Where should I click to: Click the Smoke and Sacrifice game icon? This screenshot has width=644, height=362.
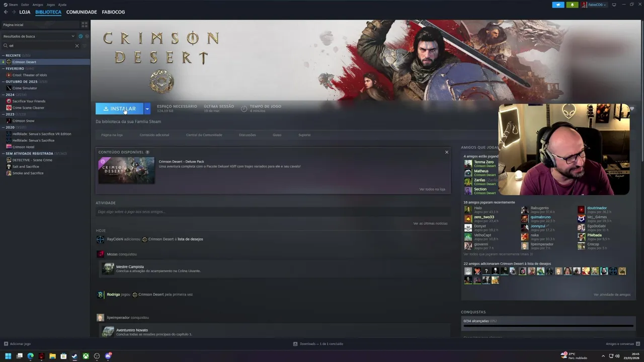9,173
